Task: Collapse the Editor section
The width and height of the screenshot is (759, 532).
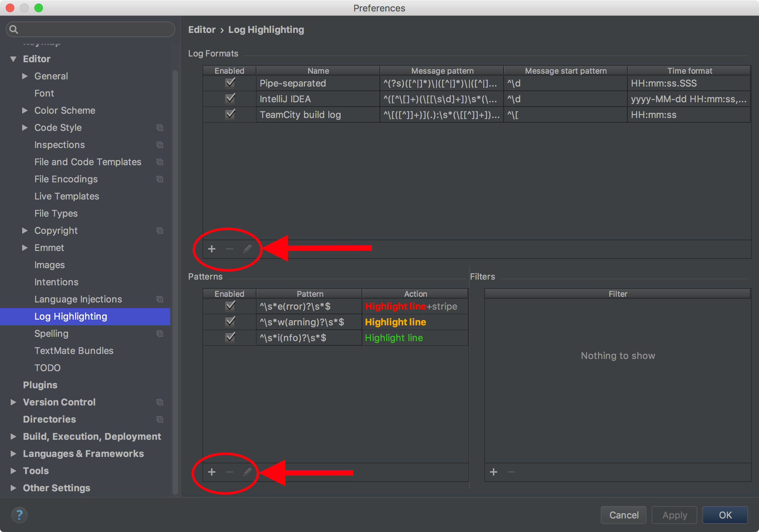Action: click(13, 59)
